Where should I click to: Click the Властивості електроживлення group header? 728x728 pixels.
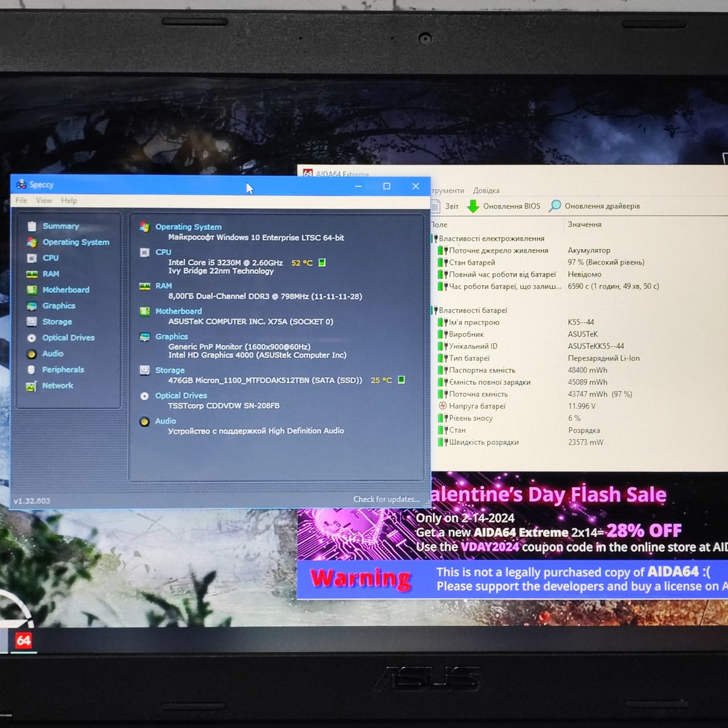491,239
